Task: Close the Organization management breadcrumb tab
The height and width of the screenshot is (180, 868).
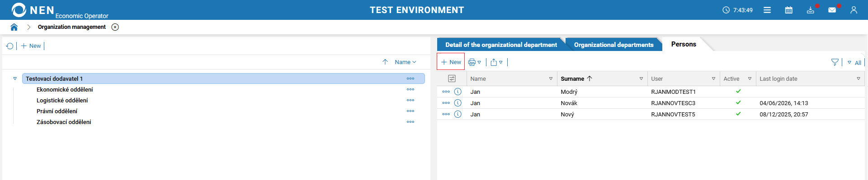Action: point(115,27)
